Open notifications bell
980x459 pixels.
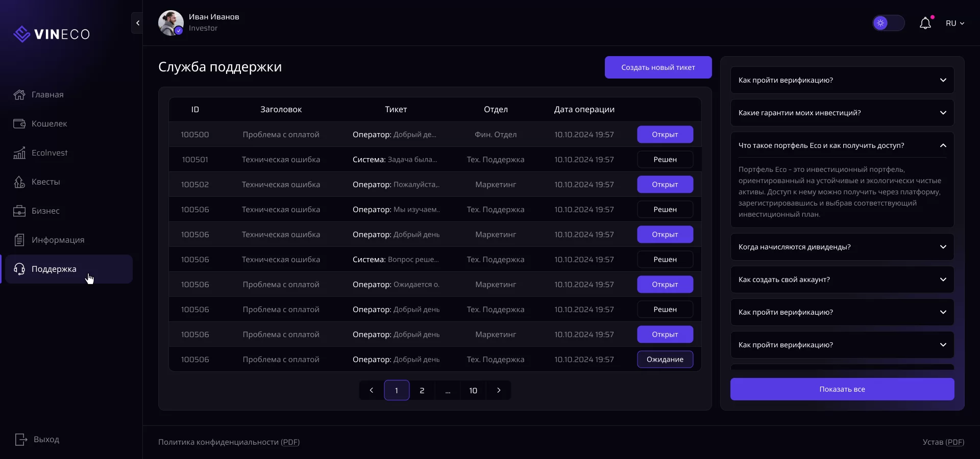(x=925, y=23)
